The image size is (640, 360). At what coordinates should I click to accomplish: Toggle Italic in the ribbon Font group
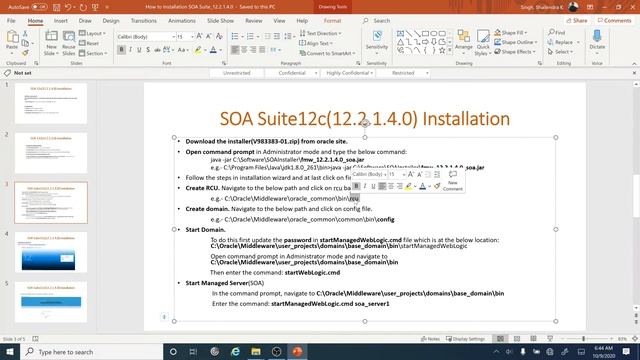point(130,50)
